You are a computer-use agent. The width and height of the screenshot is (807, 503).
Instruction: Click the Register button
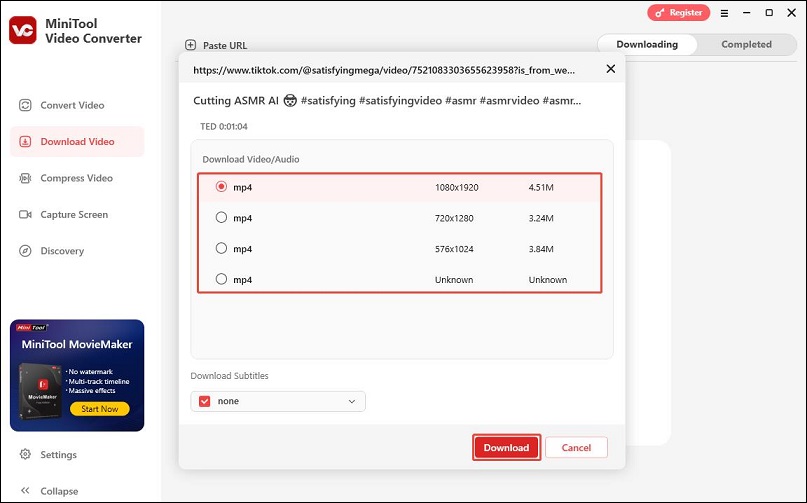(678, 13)
